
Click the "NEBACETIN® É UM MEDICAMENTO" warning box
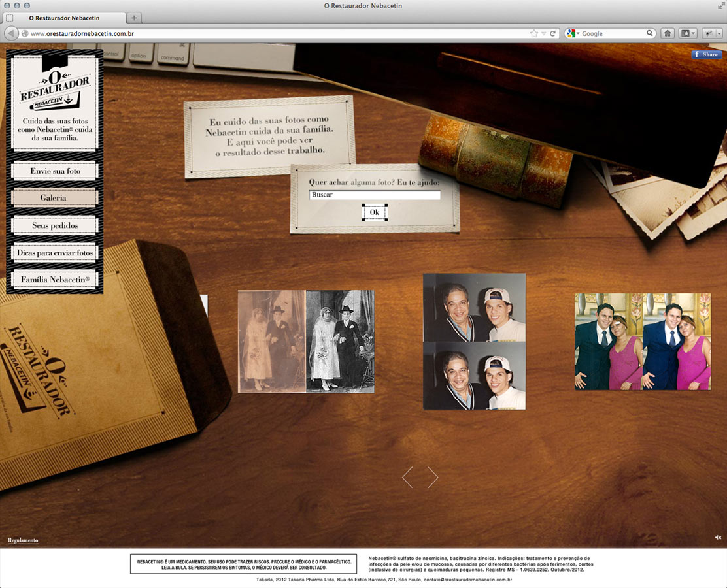coord(243,564)
